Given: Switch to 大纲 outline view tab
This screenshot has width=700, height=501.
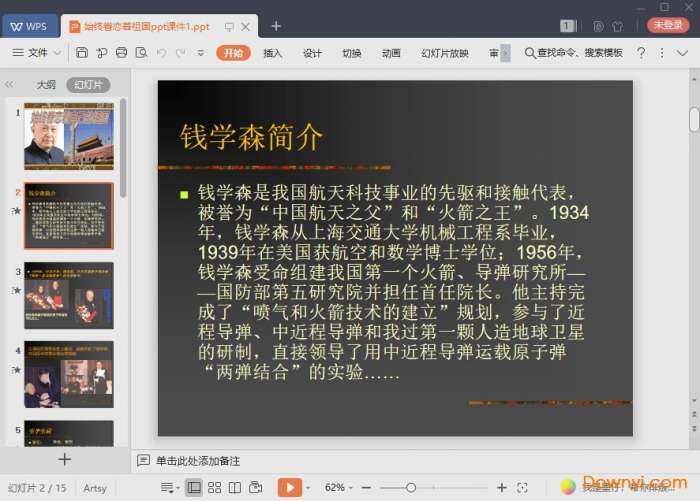Looking at the screenshot, I should click(46, 84).
